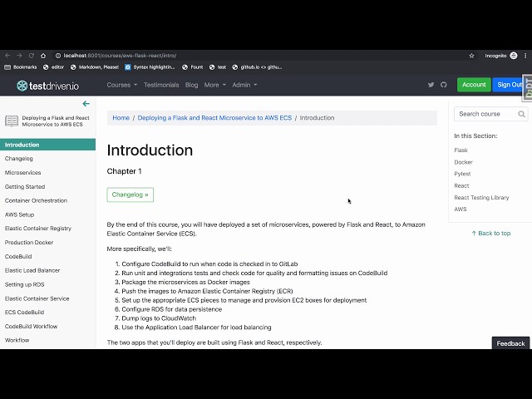Open the browser three-dot menu

coord(525,56)
